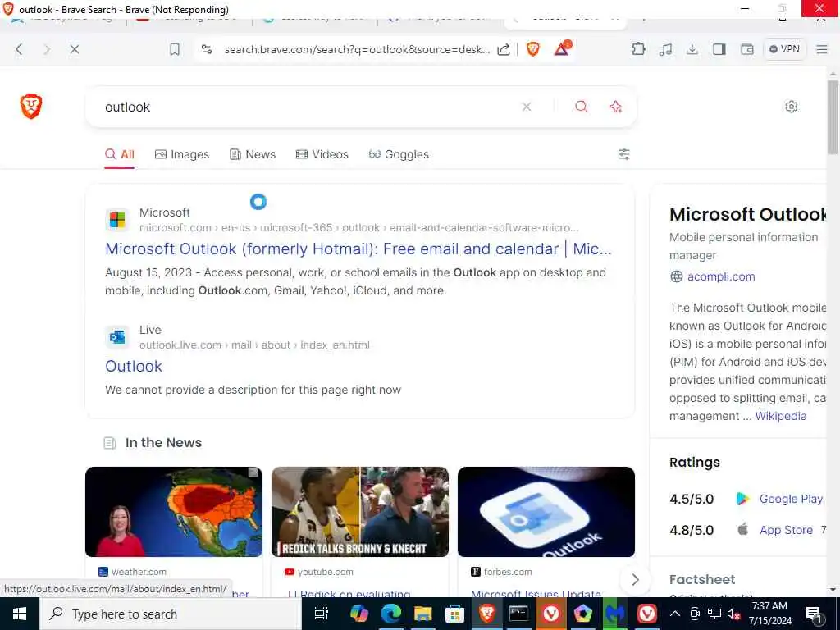Image resolution: width=840 pixels, height=630 pixels.
Task: Click the Microsoft Outlook info panel title
Action: (x=748, y=214)
